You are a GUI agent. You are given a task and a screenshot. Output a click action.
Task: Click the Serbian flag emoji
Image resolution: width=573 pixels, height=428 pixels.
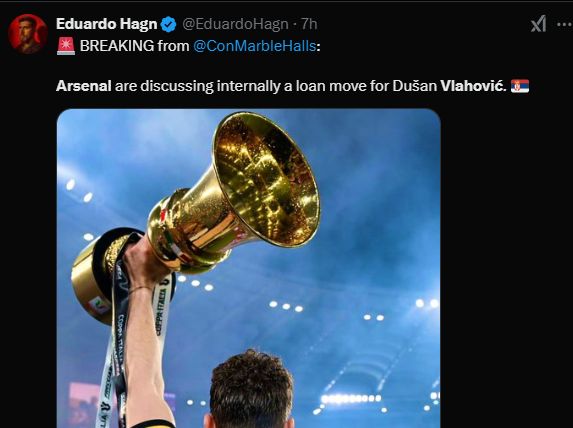click(520, 86)
